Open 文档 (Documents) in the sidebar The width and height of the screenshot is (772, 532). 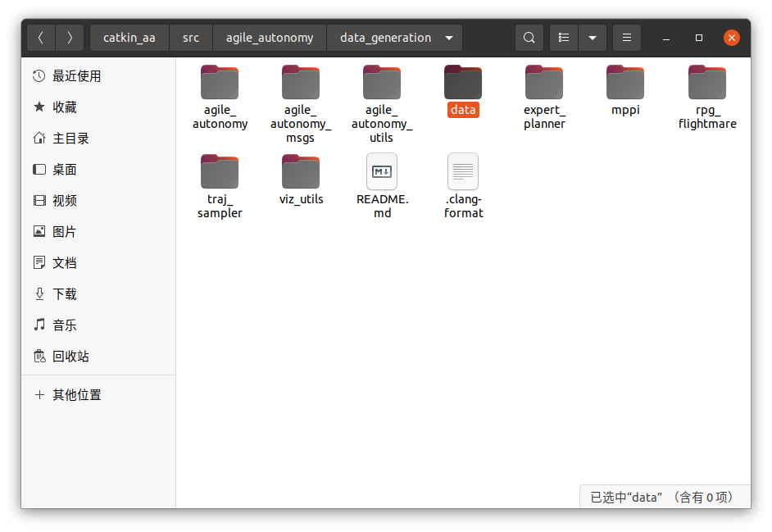pos(98,262)
